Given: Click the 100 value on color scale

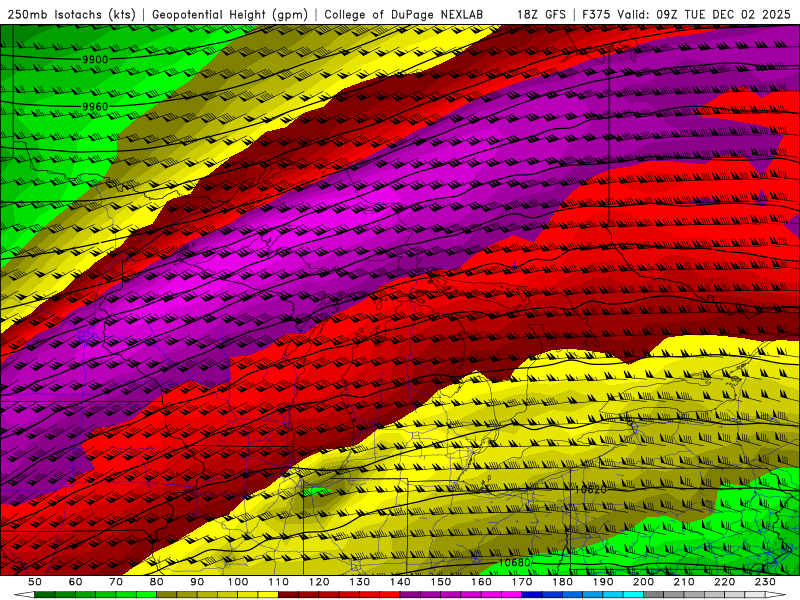Looking at the screenshot, I should (238, 582).
